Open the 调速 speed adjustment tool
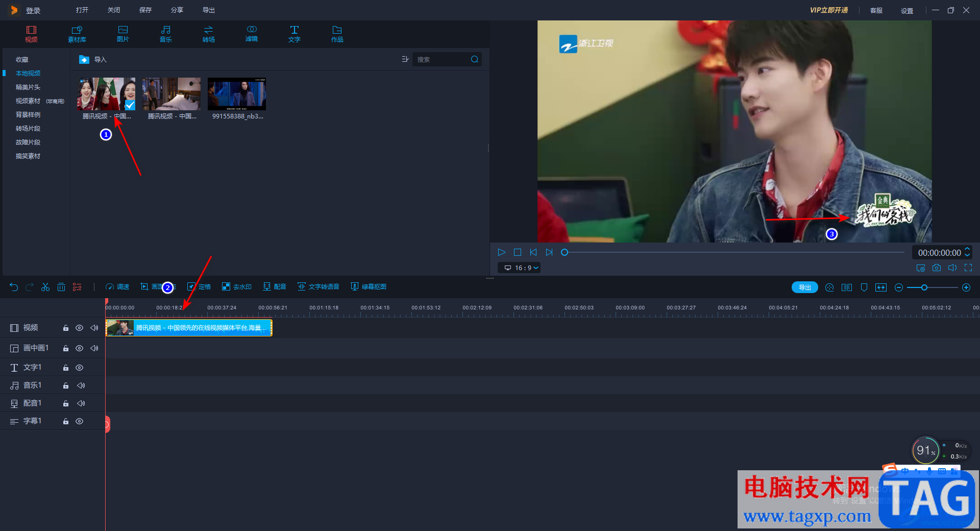Screen dimensions: 980x531 pyautogui.click(x=117, y=287)
